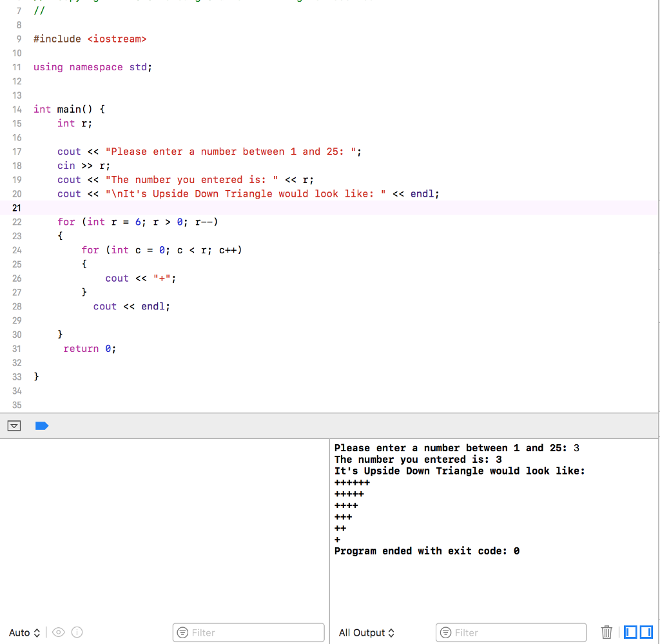Show only the console output view
Screen dimensions: 660x644
click(x=645, y=632)
